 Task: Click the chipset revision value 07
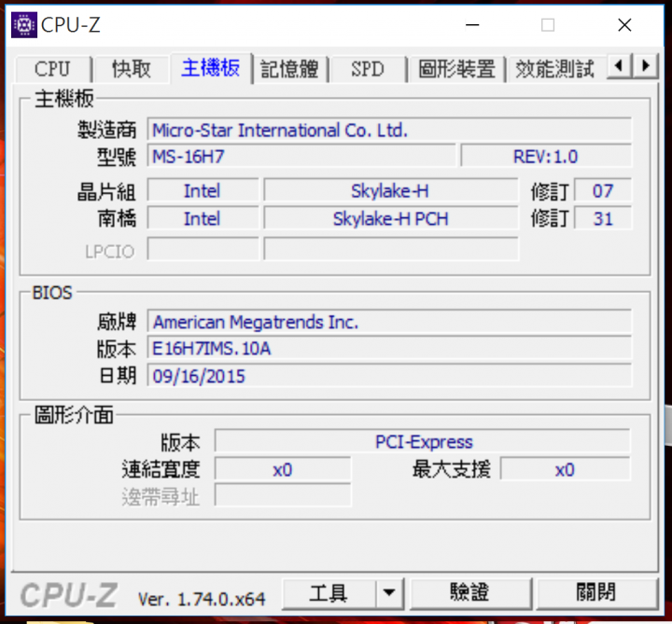pyautogui.click(x=603, y=190)
